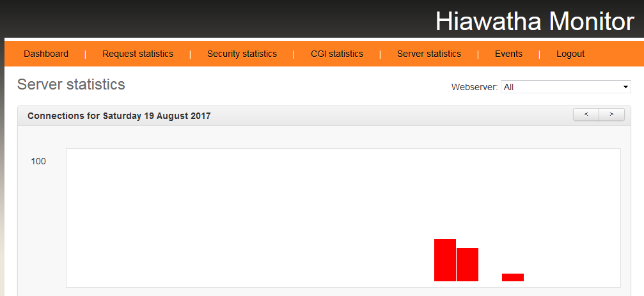Click the 100 axis label
Screen dimensions: 644x296
click(38, 161)
